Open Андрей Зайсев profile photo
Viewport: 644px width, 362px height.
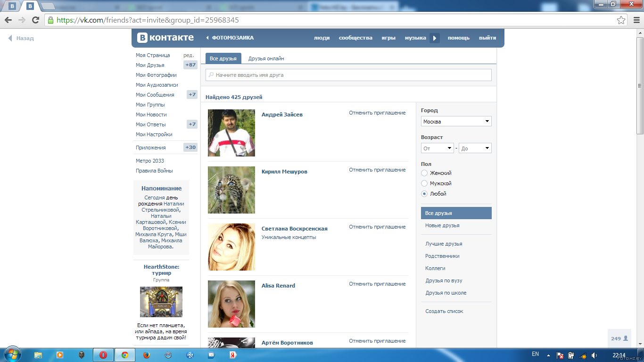coord(231,133)
